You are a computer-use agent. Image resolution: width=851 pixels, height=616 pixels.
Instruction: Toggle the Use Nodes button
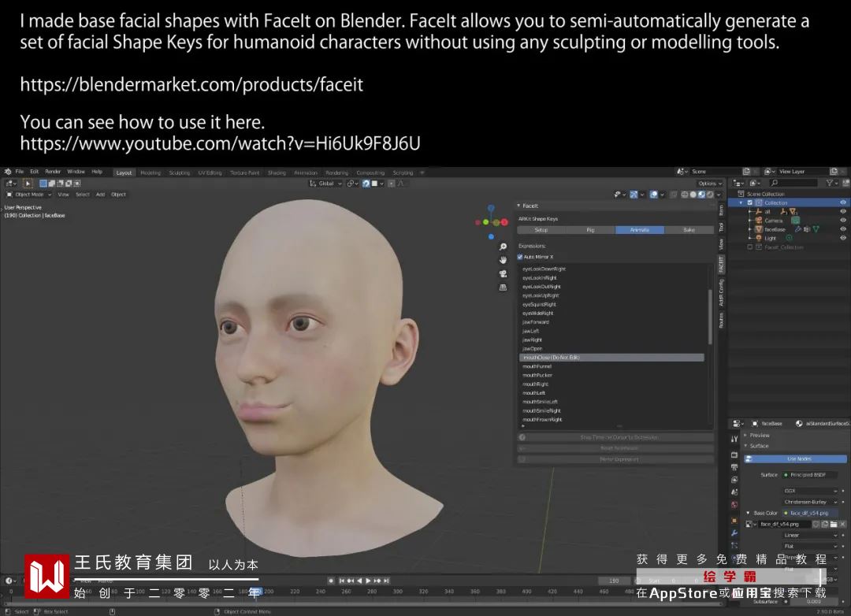(x=795, y=458)
